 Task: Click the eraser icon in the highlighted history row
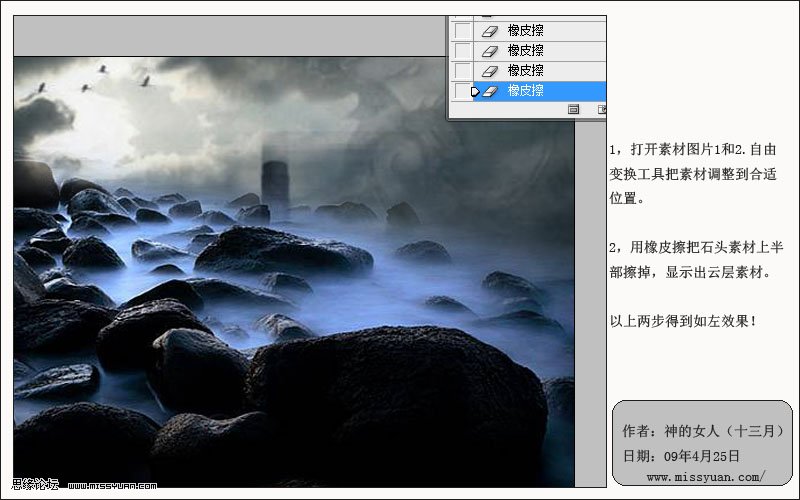click(490, 91)
